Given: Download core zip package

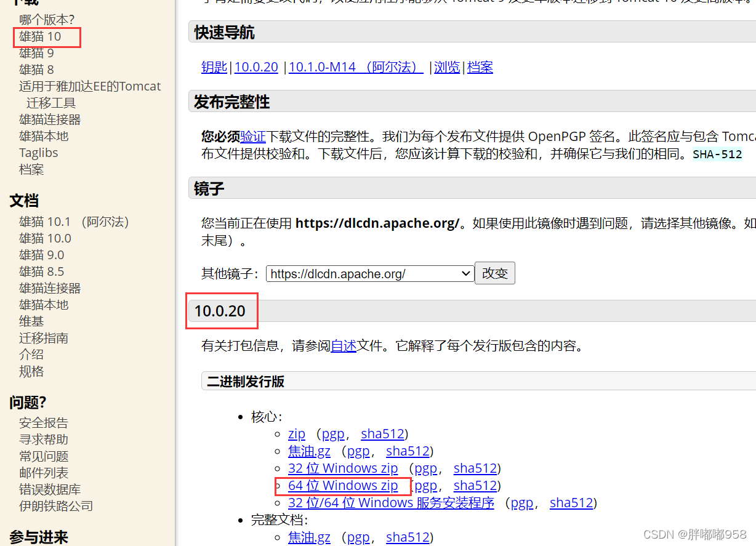Looking at the screenshot, I should tap(297, 434).
